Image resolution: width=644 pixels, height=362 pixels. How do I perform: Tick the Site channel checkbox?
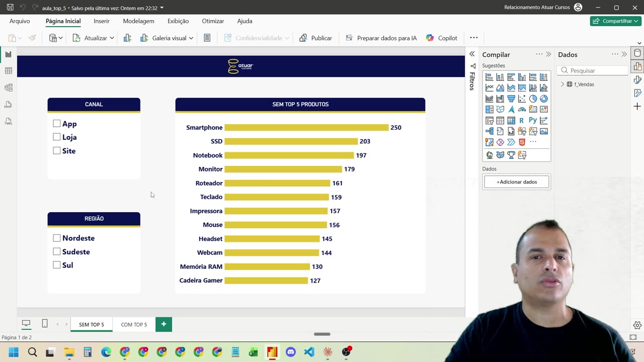click(x=57, y=151)
